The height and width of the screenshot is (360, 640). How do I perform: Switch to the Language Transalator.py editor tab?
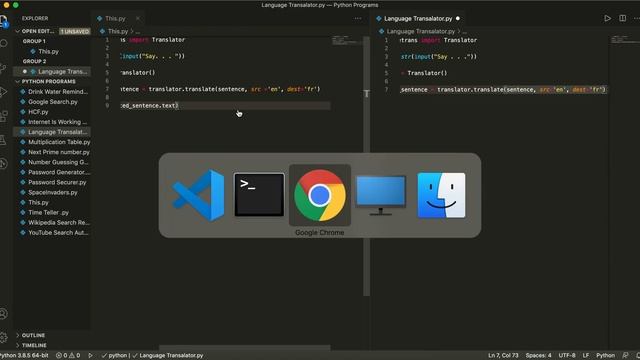coord(418,18)
